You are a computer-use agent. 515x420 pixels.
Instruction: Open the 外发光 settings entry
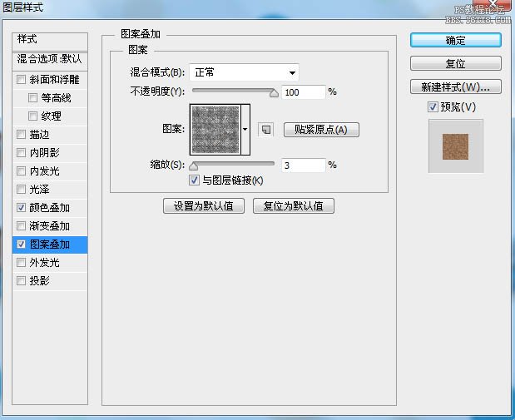click(x=45, y=262)
